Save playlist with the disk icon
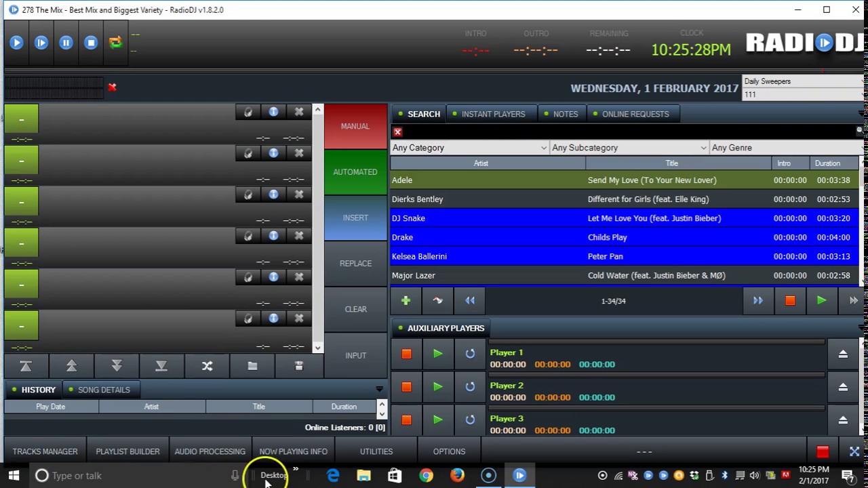 point(298,366)
